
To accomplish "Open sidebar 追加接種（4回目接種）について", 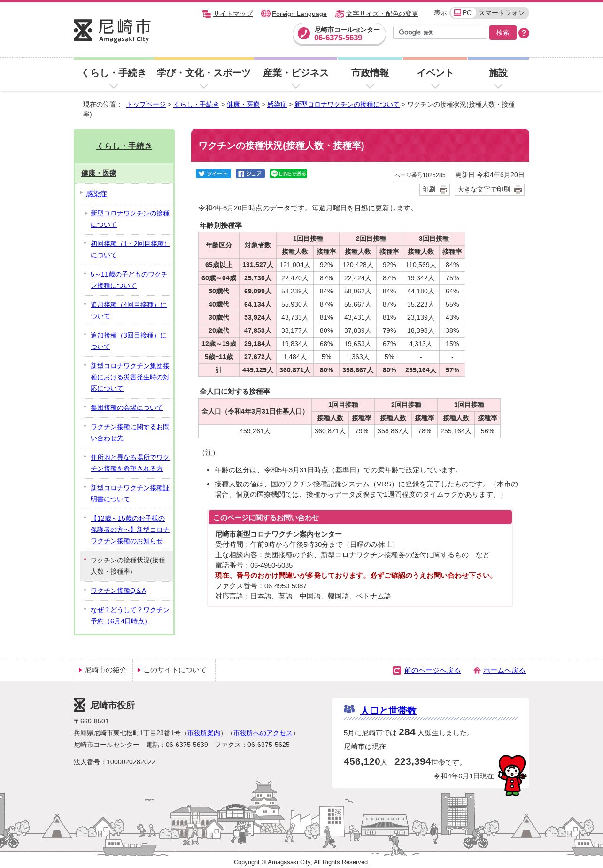I will (x=129, y=310).
